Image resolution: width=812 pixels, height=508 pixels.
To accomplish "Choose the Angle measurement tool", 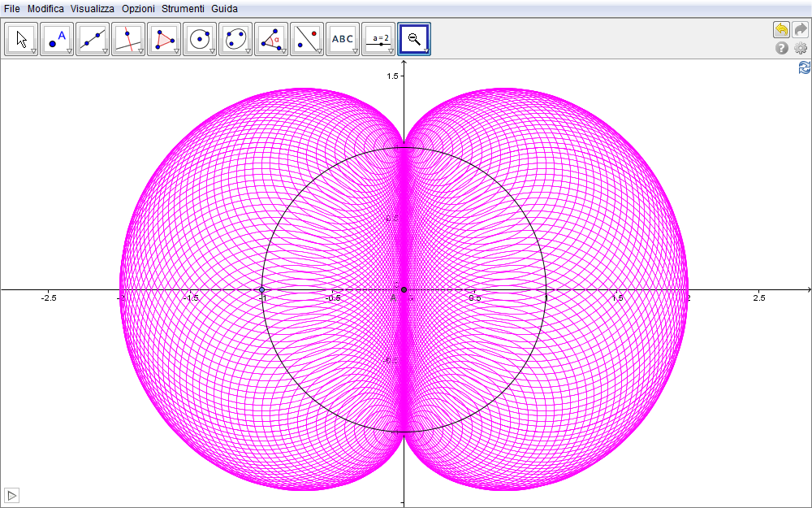I will click(271, 38).
